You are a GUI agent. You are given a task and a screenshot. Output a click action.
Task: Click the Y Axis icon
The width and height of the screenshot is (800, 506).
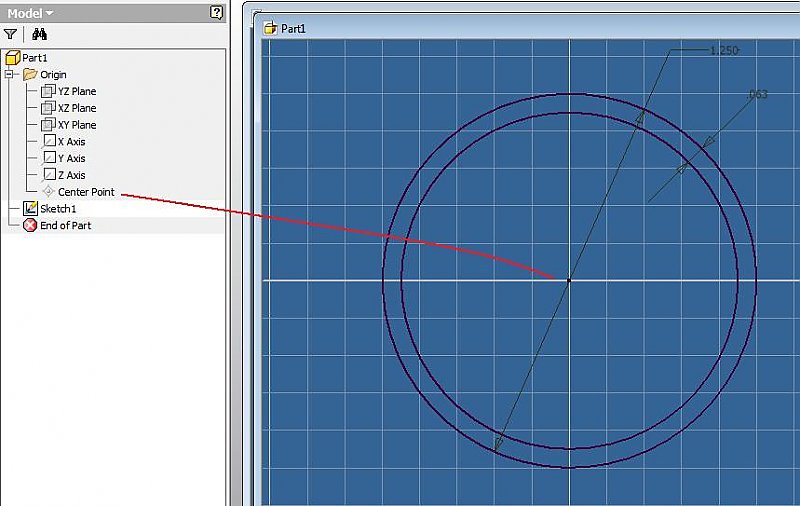point(49,158)
